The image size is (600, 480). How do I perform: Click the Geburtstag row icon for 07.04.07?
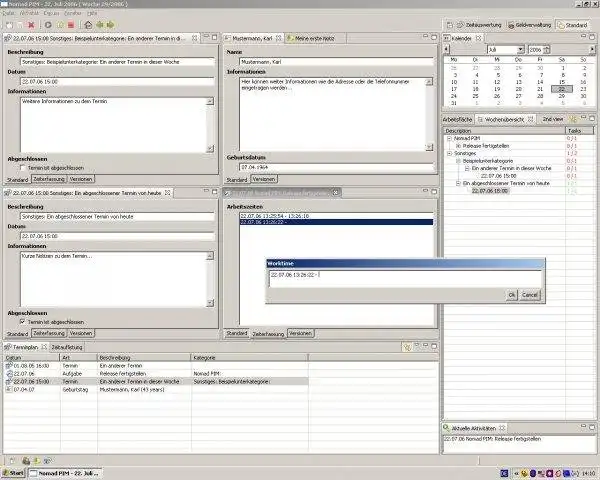9,389
